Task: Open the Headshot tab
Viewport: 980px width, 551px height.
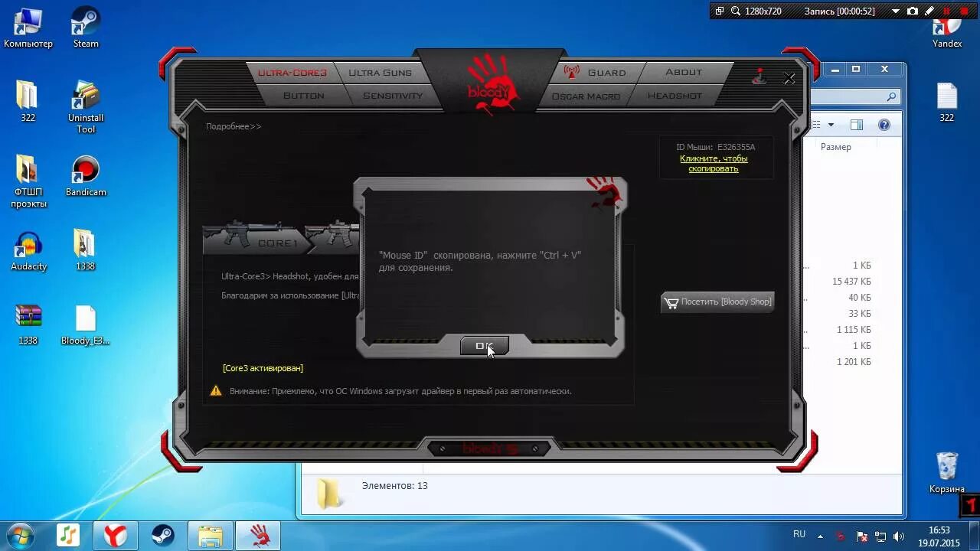Action: point(675,96)
